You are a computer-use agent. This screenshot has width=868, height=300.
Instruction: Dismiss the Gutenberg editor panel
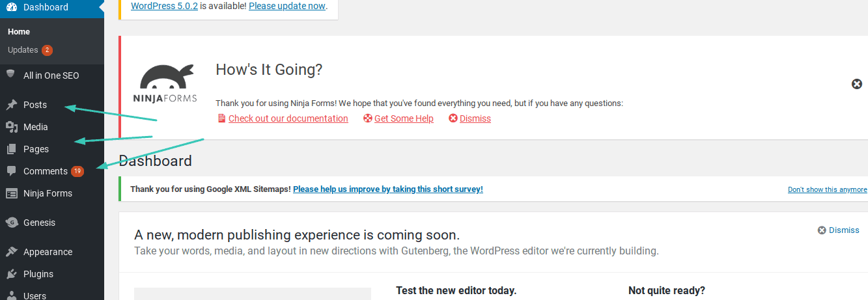point(839,230)
